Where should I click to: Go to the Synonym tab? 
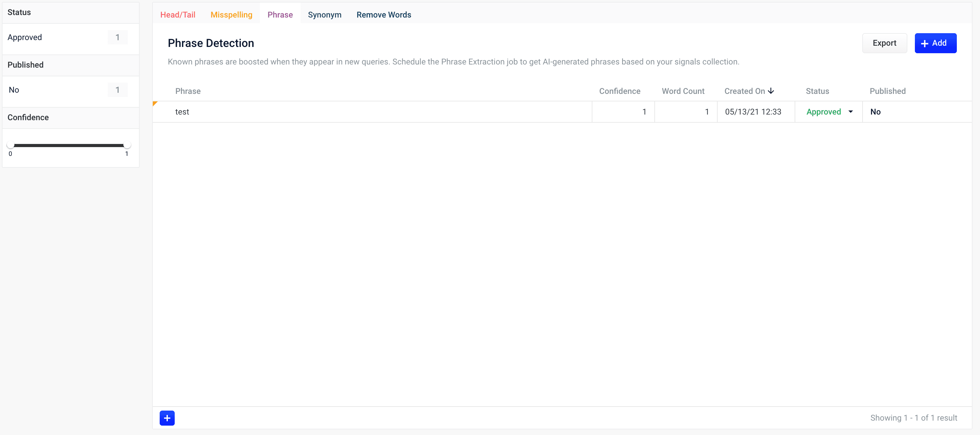tap(324, 14)
